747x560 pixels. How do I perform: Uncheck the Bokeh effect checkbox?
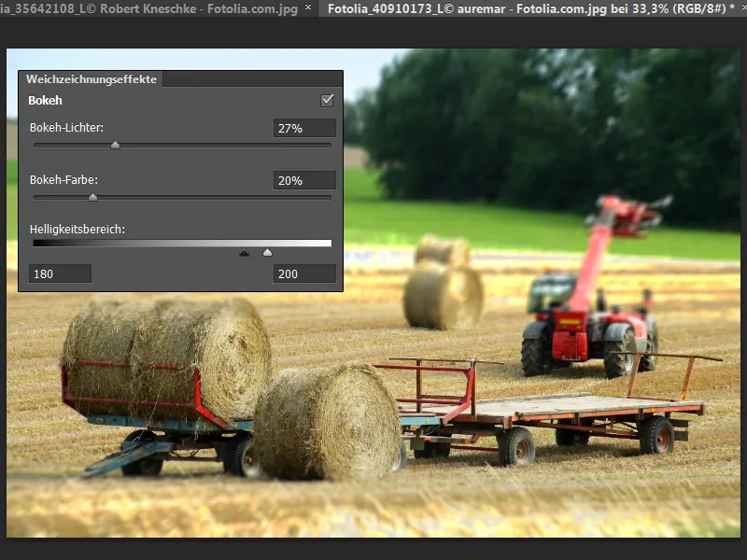[328, 101]
